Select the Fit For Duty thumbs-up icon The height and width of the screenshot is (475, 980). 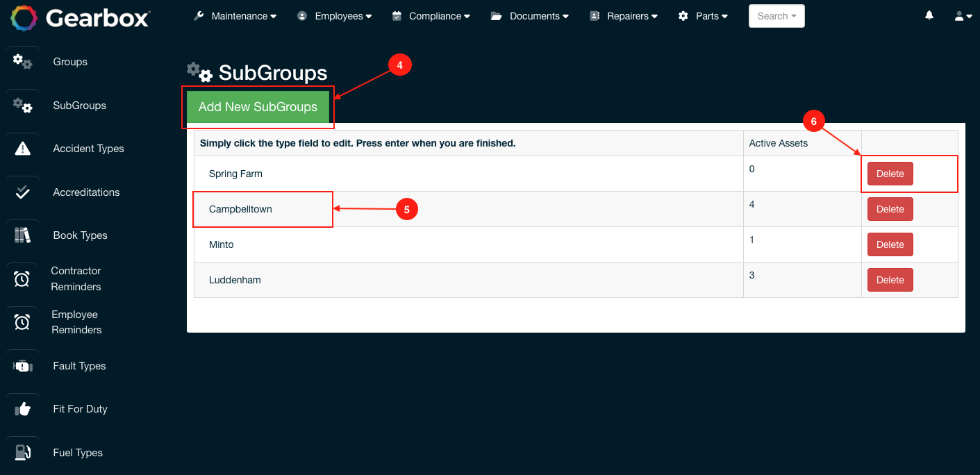click(22, 408)
